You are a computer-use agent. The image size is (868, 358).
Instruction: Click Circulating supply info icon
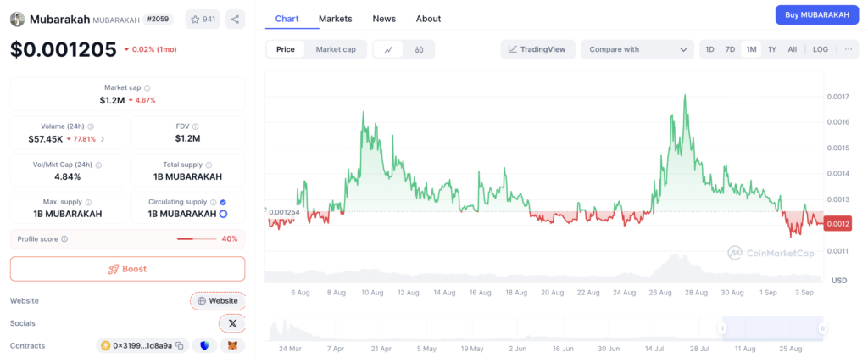213,202
